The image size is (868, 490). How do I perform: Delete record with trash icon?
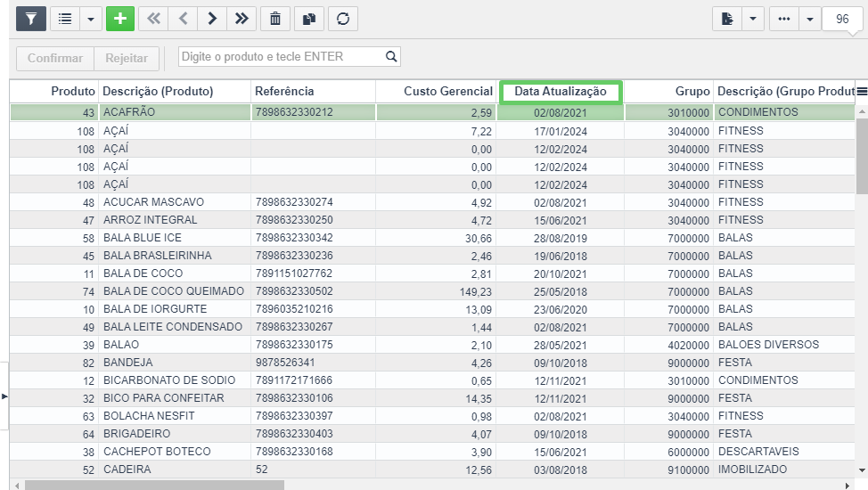click(275, 19)
